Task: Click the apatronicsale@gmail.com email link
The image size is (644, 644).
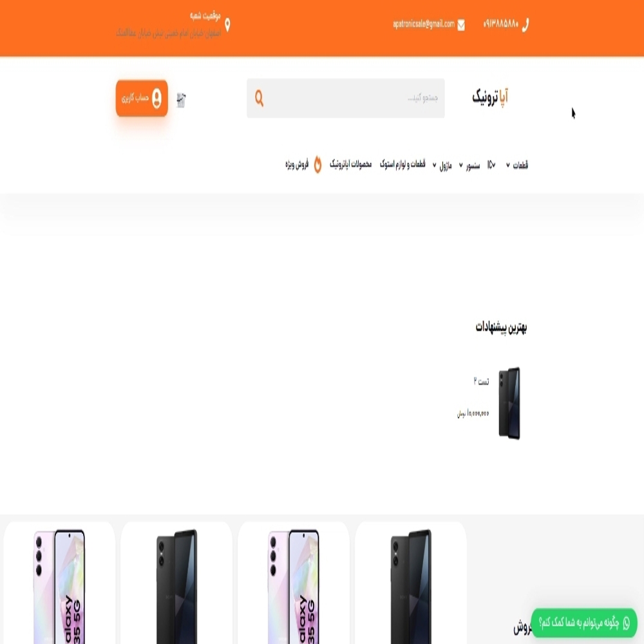Action: tap(424, 24)
